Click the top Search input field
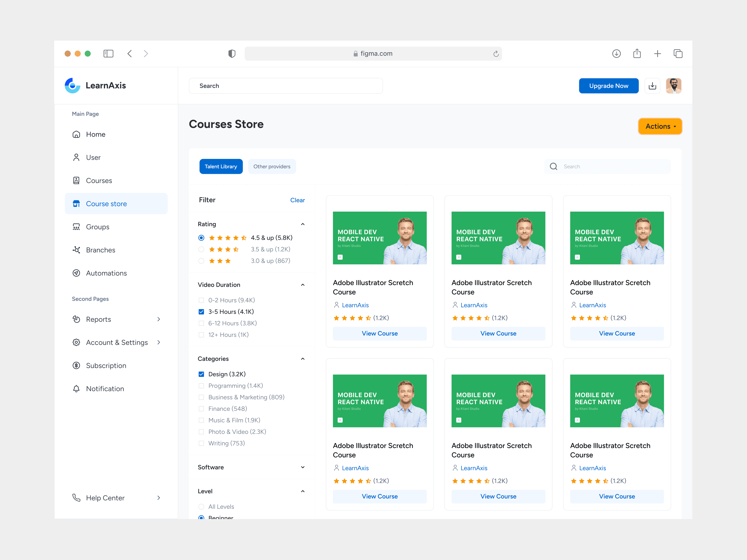Viewport: 747px width, 560px height. pos(286,86)
